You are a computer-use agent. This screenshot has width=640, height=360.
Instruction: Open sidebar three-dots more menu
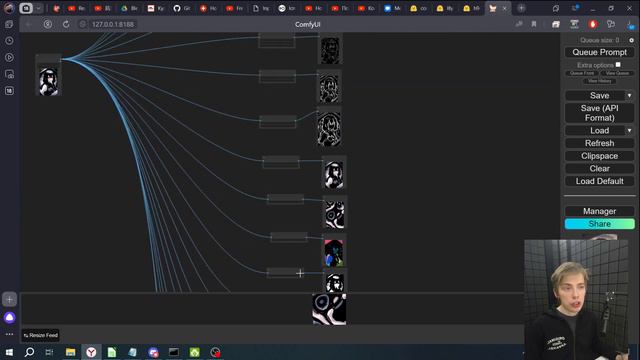9,334
